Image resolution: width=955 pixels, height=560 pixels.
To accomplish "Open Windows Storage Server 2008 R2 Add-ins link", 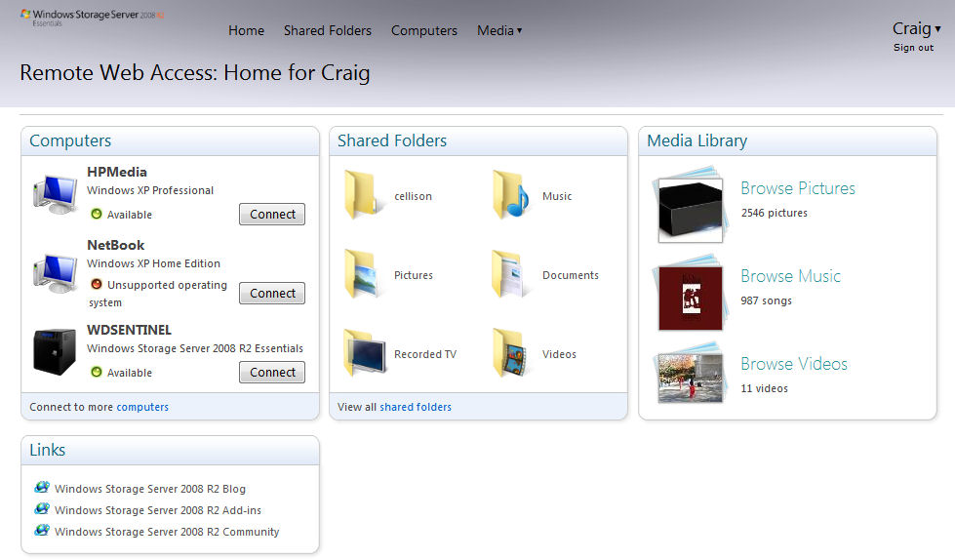I will [x=158, y=510].
